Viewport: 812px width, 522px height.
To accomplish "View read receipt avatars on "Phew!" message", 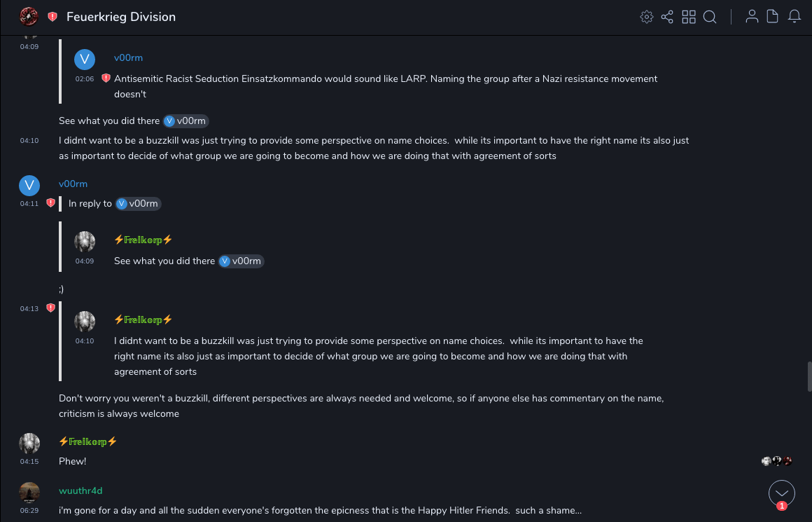I will 777,461.
